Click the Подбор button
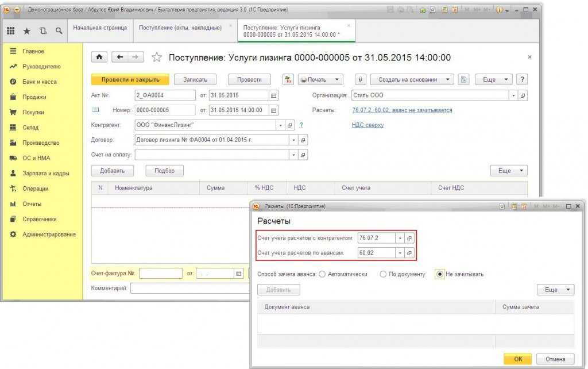 [x=165, y=171]
